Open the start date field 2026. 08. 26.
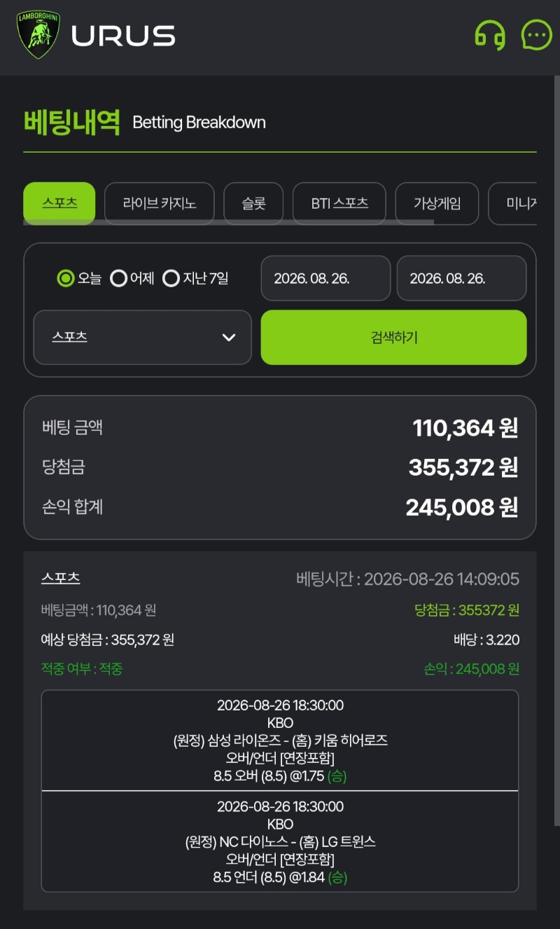 click(325, 278)
